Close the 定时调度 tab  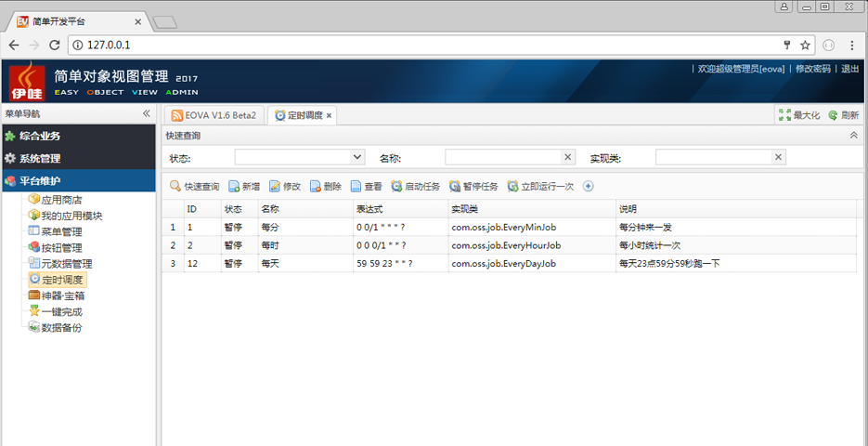[329, 115]
